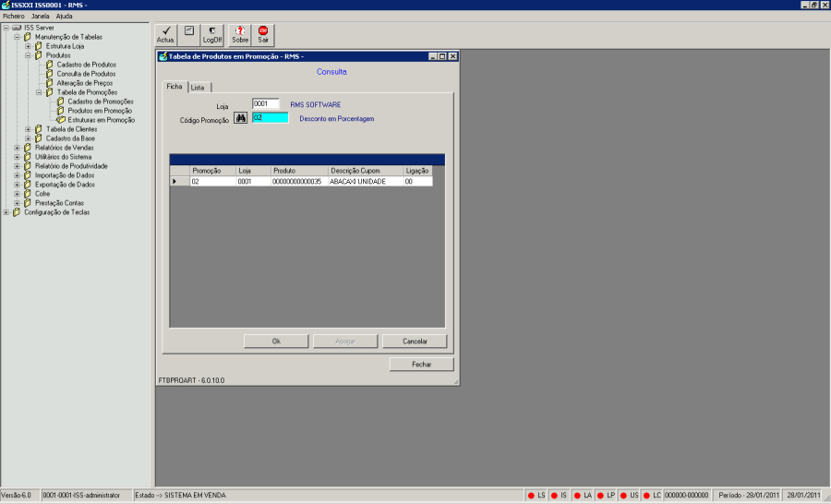Click the unlabeled window toolbar icon
This screenshot has width=831, height=504.
click(189, 30)
